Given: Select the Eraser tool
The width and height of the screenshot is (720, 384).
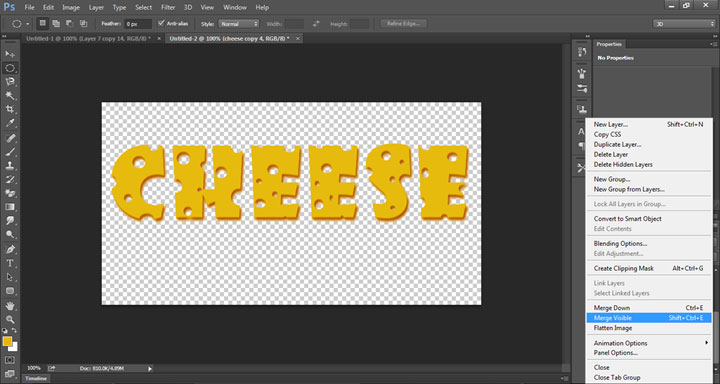Looking at the screenshot, I should [10, 193].
